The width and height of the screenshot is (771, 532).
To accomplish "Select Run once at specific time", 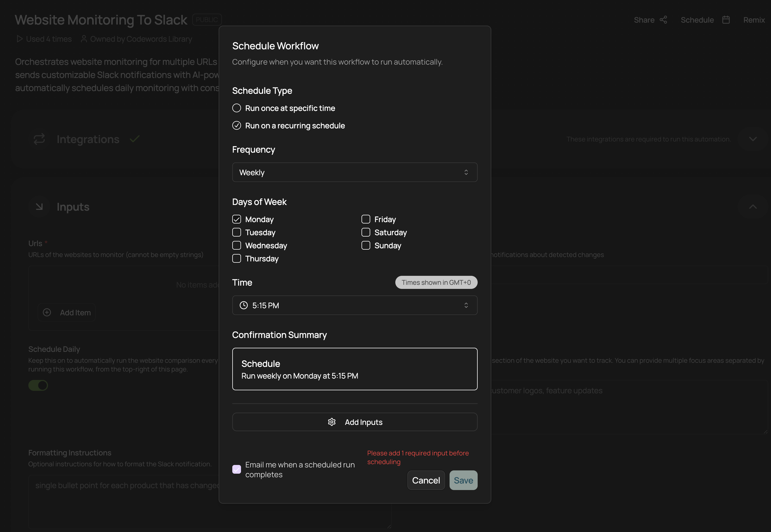I will click(x=237, y=108).
